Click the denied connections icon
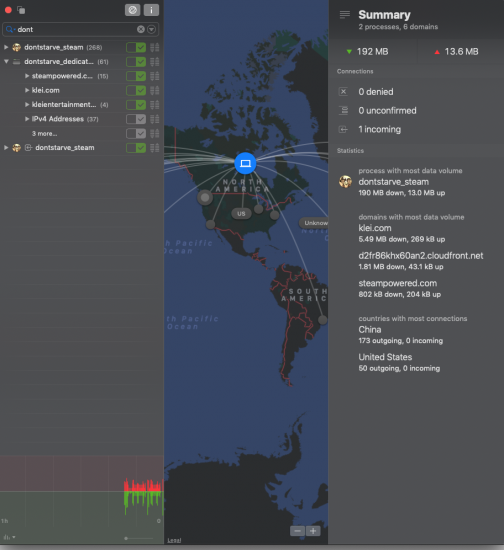The image size is (504, 550). point(343,92)
